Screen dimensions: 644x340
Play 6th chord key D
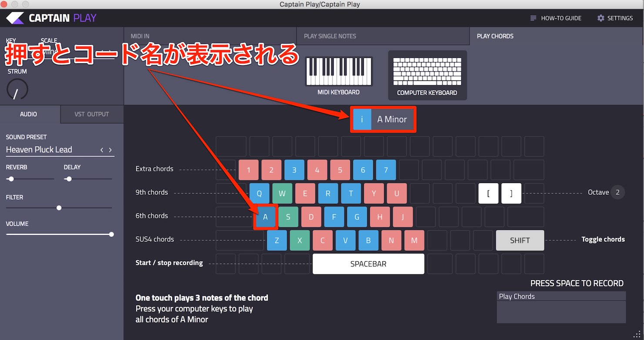(x=311, y=217)
